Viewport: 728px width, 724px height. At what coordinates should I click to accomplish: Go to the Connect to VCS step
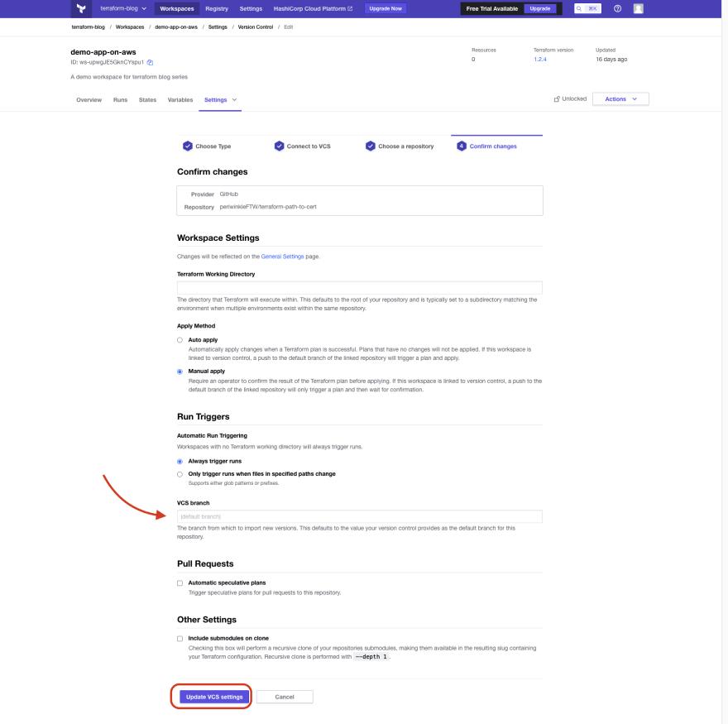click(302, 146)
